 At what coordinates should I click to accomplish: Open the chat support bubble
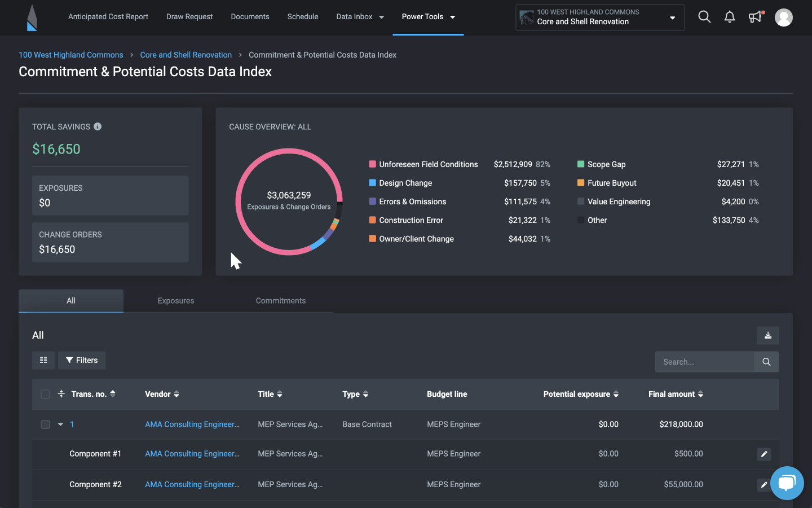787,483
